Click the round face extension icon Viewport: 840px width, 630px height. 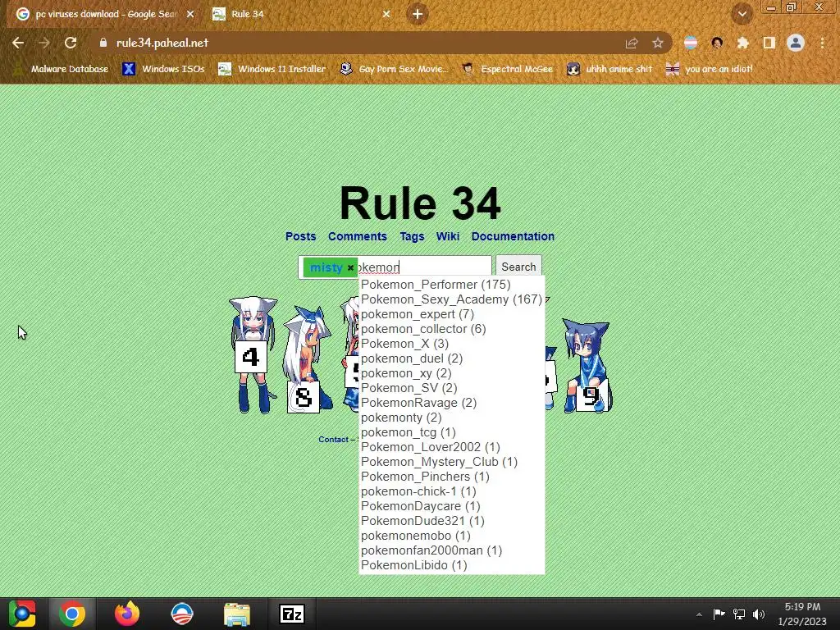(717, 43)
